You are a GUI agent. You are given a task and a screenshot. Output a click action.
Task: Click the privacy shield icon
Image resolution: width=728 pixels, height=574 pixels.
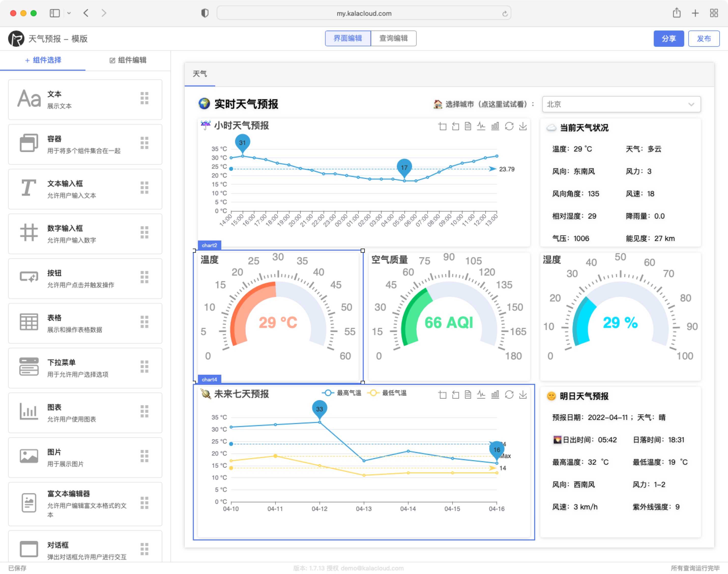point(205,13)
